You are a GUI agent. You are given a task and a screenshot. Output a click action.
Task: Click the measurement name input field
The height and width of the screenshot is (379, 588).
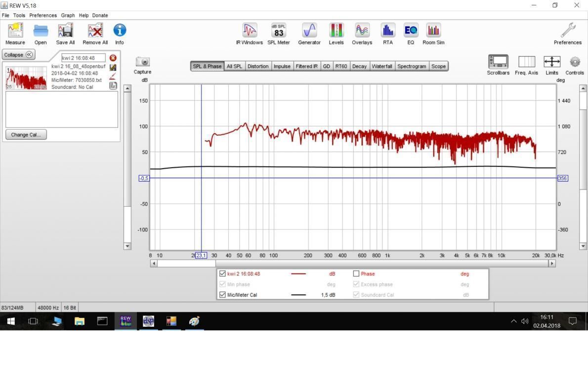[x=83, y=58]
